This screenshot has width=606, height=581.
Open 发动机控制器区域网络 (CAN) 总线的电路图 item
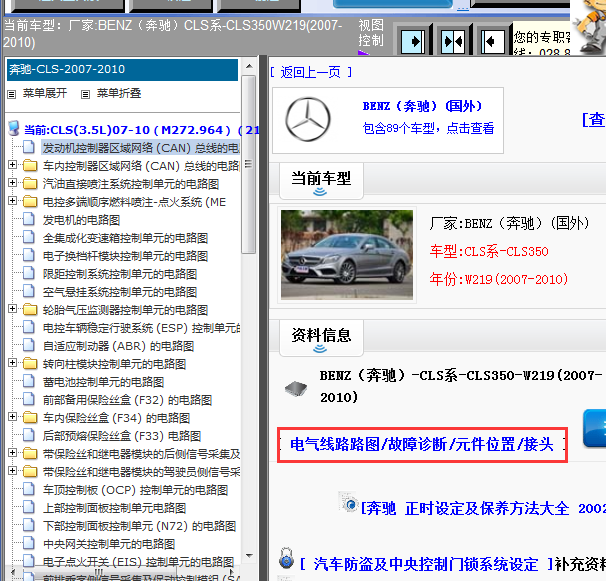[141, 148]
